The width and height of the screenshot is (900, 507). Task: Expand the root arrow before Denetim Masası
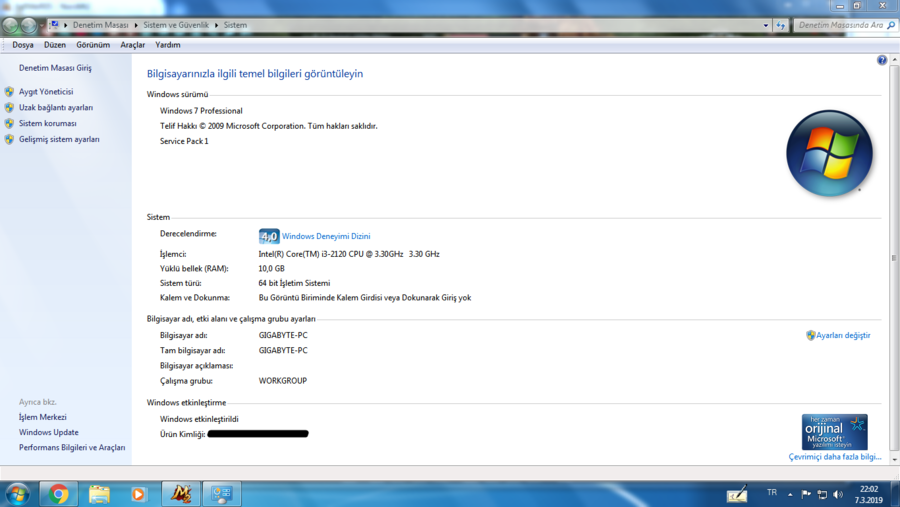pyautogui.click(x=65, y=25)
